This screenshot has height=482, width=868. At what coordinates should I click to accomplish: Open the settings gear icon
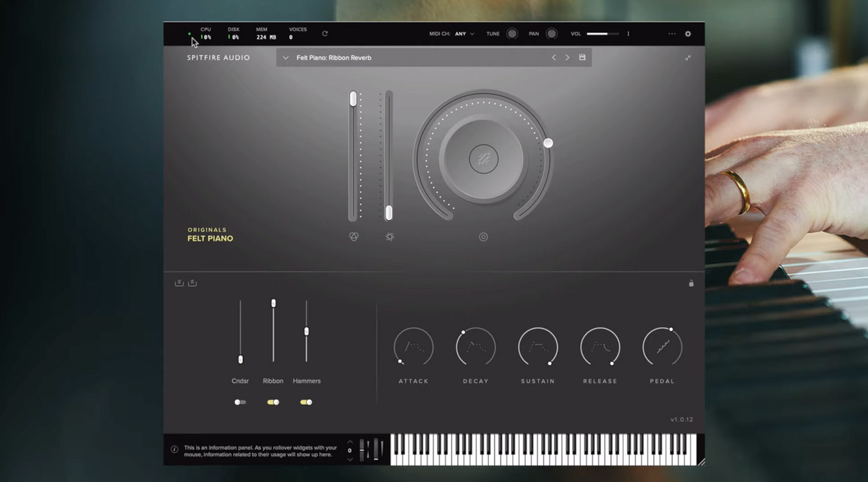point(688,34)
